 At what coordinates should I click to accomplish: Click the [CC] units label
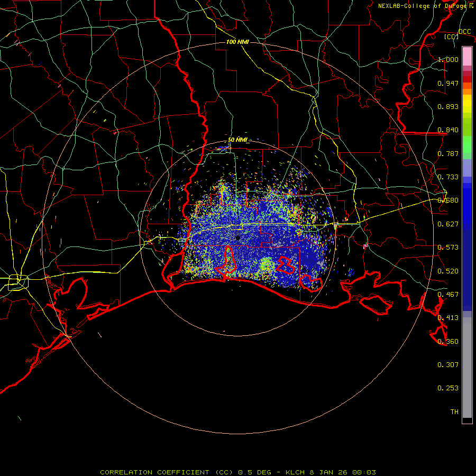click(x=452, y=36)
